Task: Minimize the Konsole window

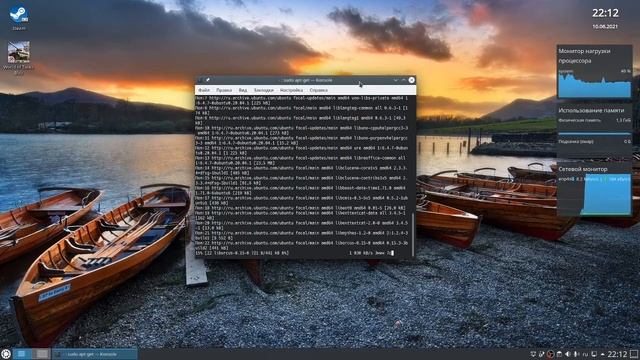Action: coord(395,80)
